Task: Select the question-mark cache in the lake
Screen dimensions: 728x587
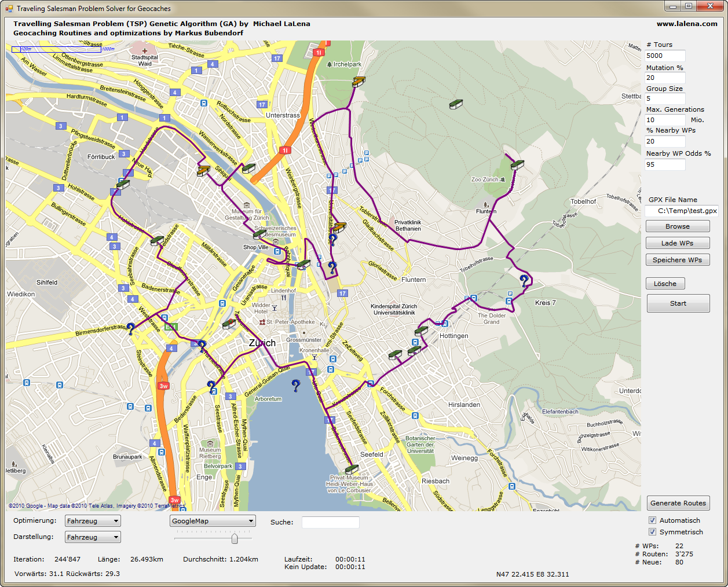Action: (296, 386)
